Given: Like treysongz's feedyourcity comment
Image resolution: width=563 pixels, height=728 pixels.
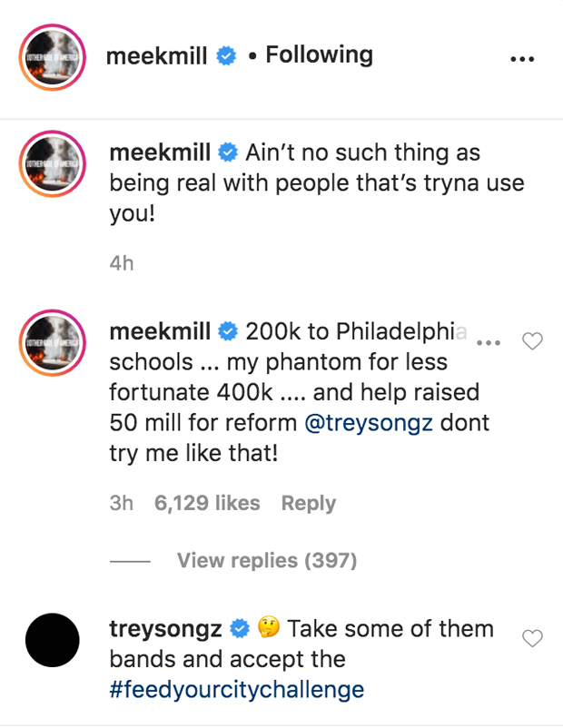Looking at the screenshot, I should pos(533,638).
